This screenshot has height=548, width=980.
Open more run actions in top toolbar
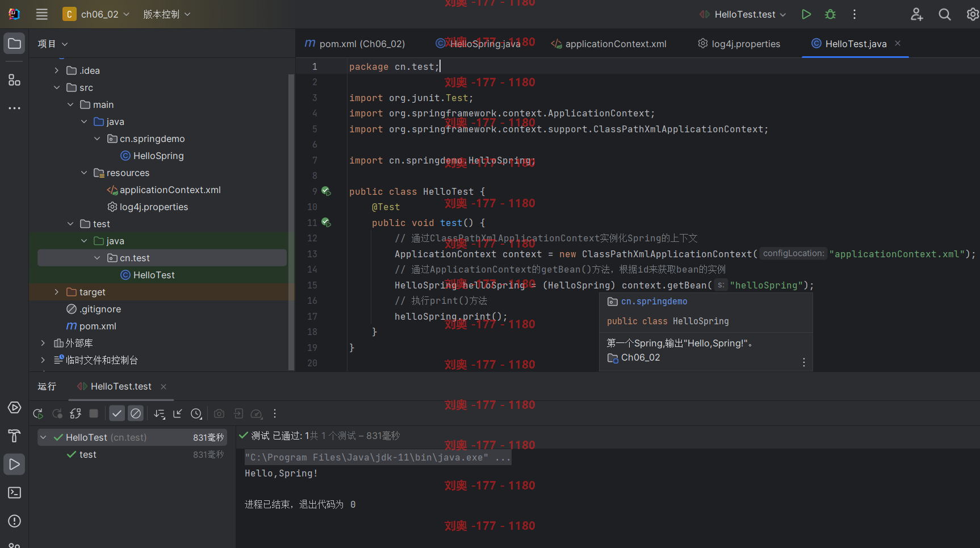(854, 14)
